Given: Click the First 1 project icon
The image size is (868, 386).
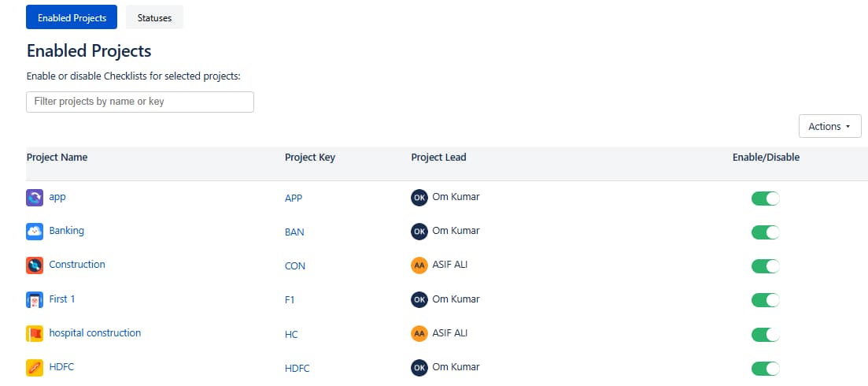Looking at the screenshot, I should [35, 299].
